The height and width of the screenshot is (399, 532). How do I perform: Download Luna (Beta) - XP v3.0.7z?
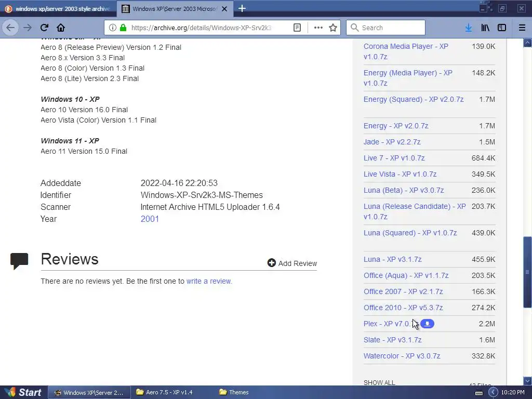[x=404, y=190]
